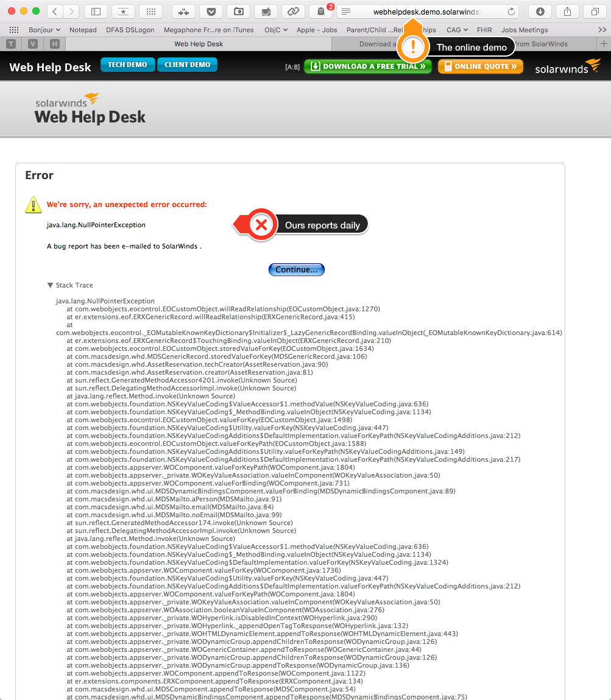Click the red 'We're sorry, an unexpected error occurred:' text
Viewport: 611px width, 700px height.
click(x=127, y=205)
